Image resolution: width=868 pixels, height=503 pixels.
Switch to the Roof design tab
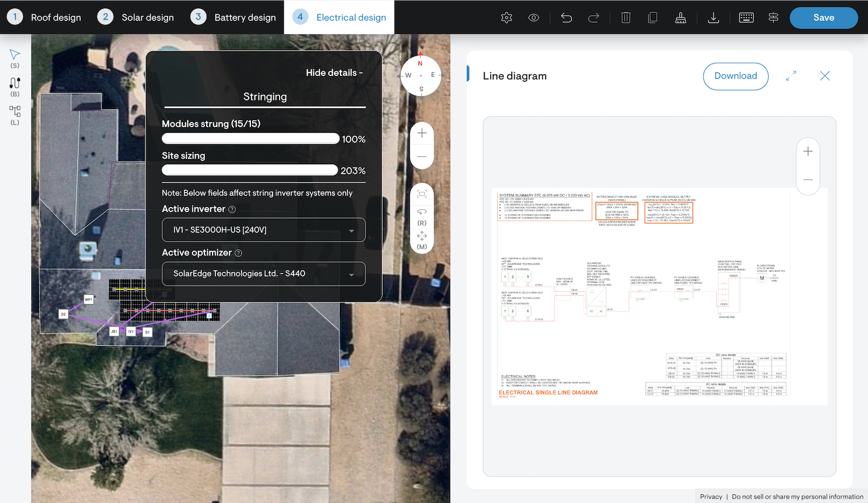pyautogui.click(x=44, y=18)
